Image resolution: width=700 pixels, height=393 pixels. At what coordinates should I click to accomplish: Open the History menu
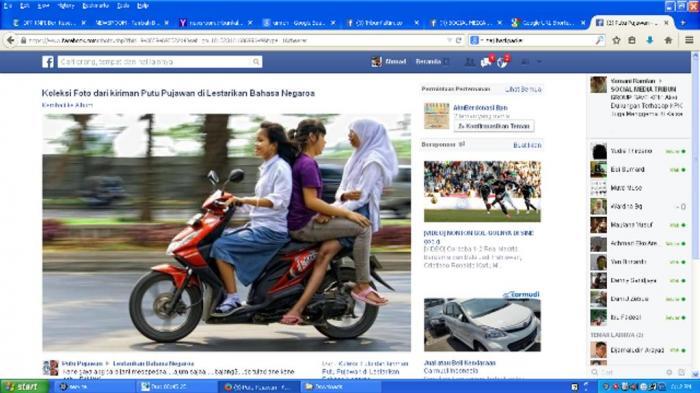[x=66, y=6]
